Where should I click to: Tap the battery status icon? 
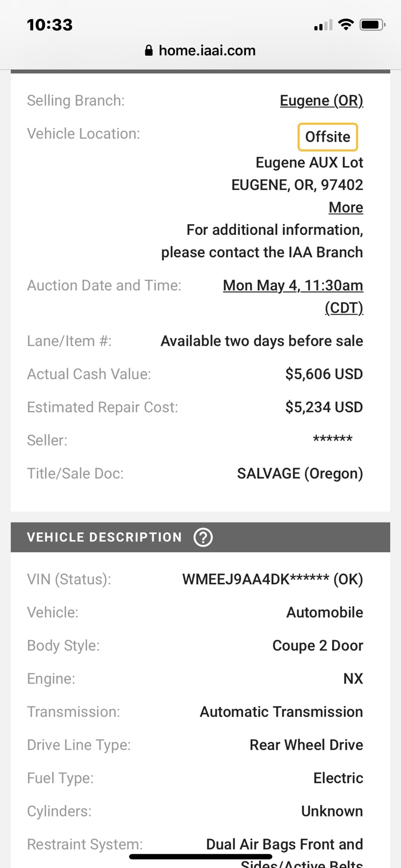[x=372, y=24]
